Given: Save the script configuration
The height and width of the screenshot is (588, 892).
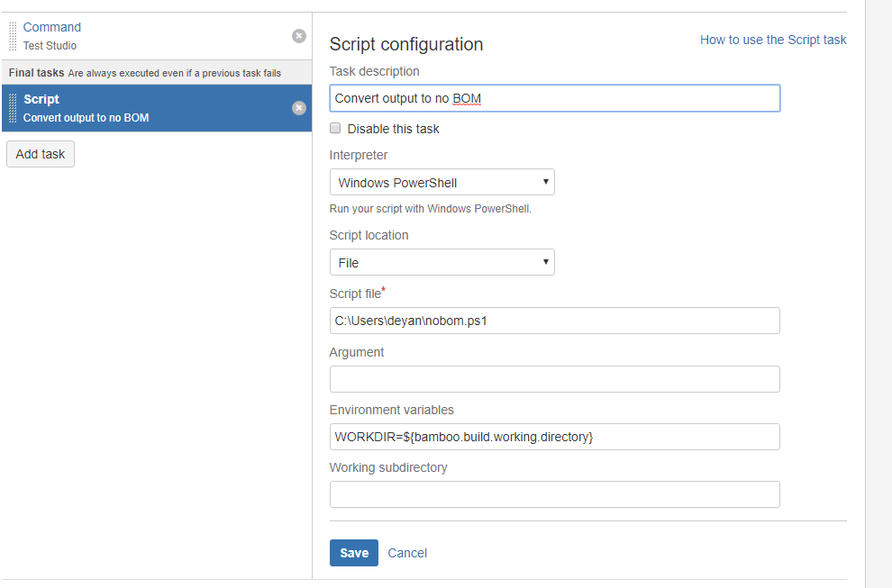Looking at the screenshot, I should tap(354, 553).
